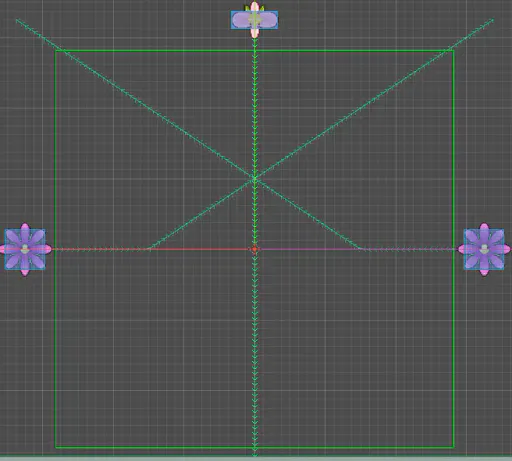Select the purple flower on the left
Screen dimensions: 512x461
[25, 249]
